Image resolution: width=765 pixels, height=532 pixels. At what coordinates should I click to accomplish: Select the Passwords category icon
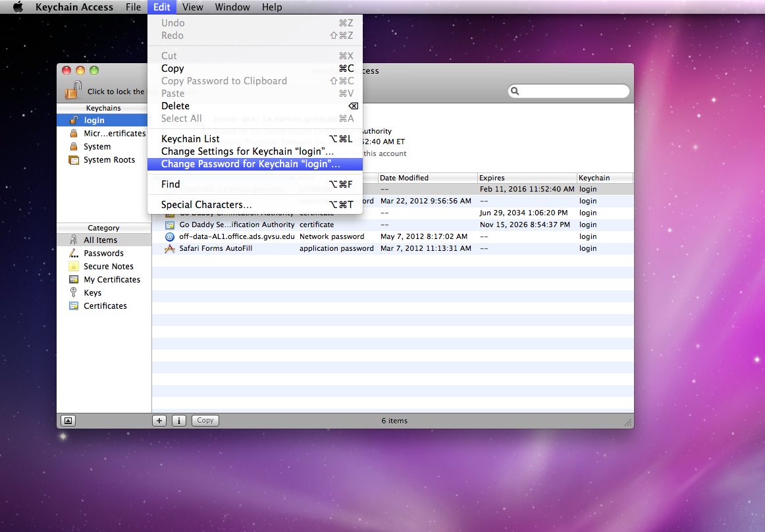pos(74,253)
